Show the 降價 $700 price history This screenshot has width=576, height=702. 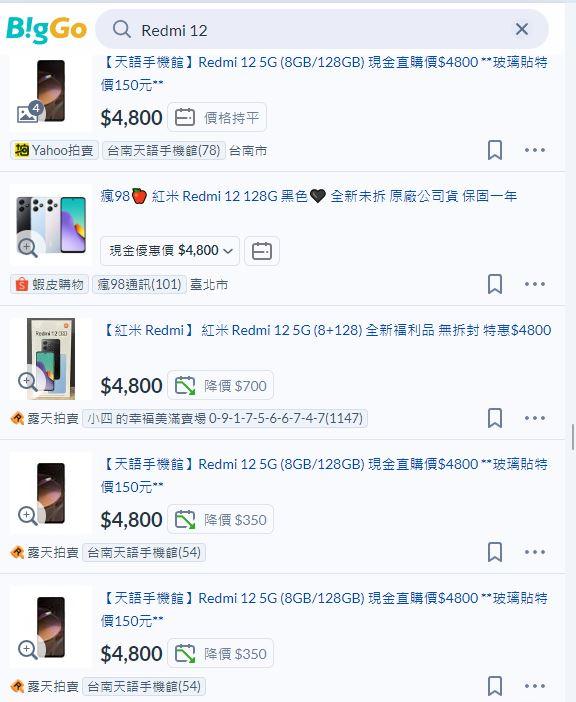220,385
